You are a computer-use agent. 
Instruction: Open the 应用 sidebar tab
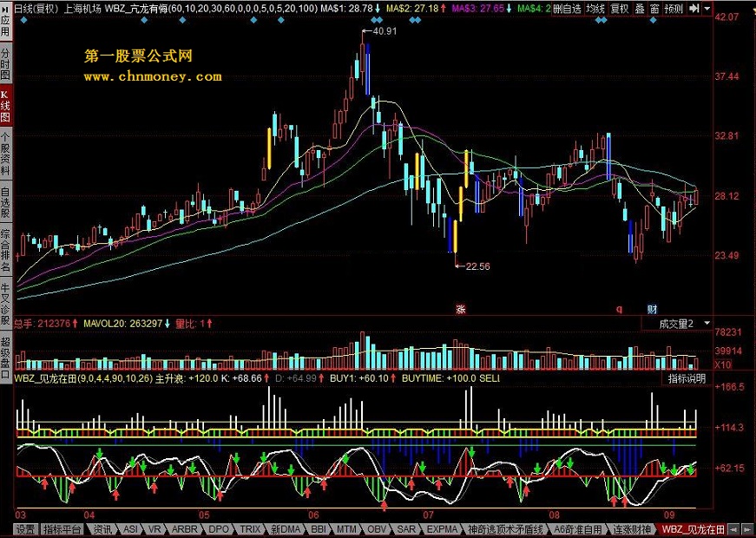tap(5, 21)
